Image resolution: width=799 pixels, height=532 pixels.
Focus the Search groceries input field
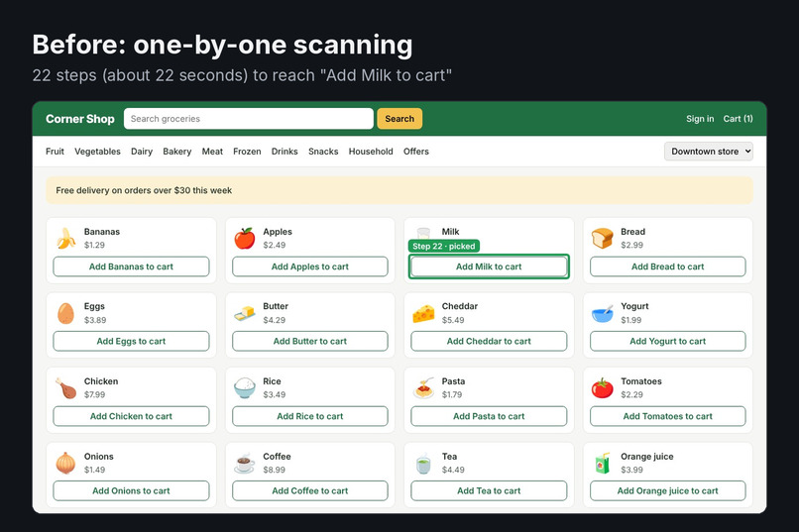click(x=249, y=119)
